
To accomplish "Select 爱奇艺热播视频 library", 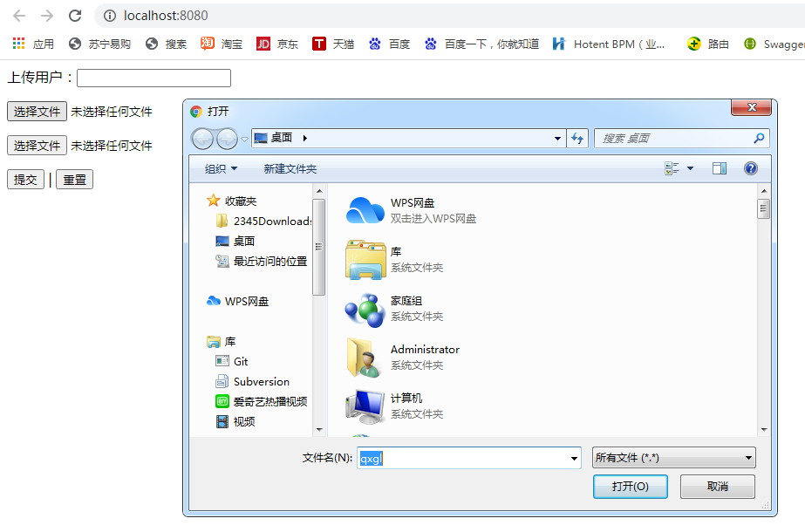I will (x=262, y=401).
